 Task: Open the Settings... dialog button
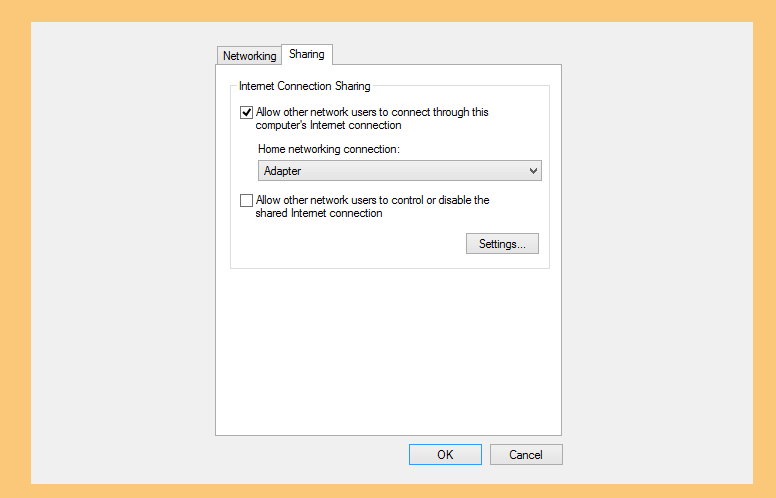502,244
